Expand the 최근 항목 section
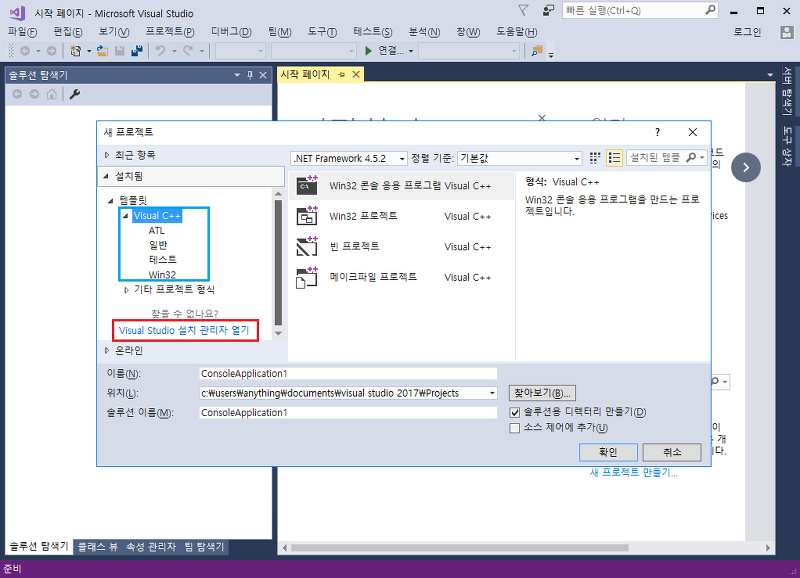The image size is (800, 578). tap(107, 155)
